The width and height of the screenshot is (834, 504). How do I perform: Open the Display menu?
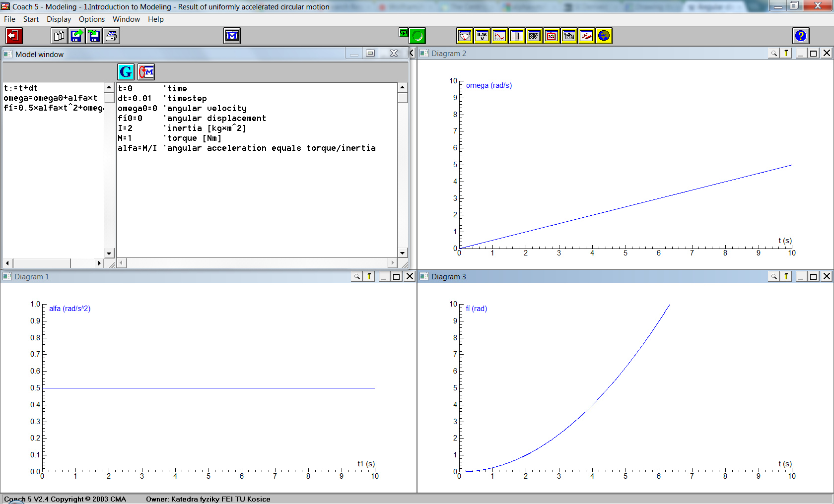(59, 19)
